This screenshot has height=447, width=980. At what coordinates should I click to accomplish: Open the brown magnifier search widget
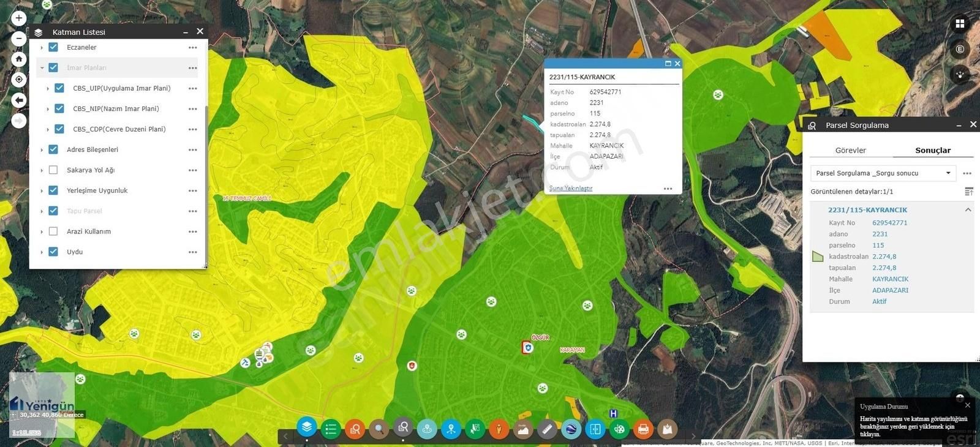coord(379,429)
